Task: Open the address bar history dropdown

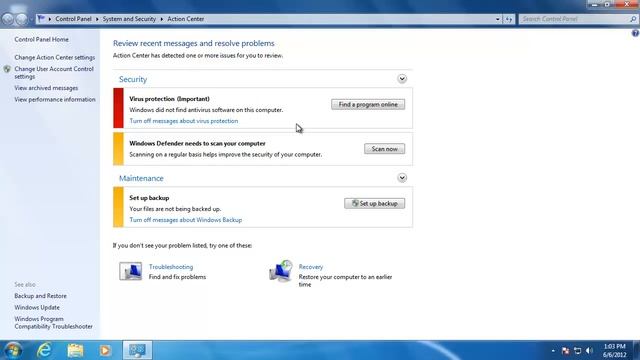Action: click(498, 19)
